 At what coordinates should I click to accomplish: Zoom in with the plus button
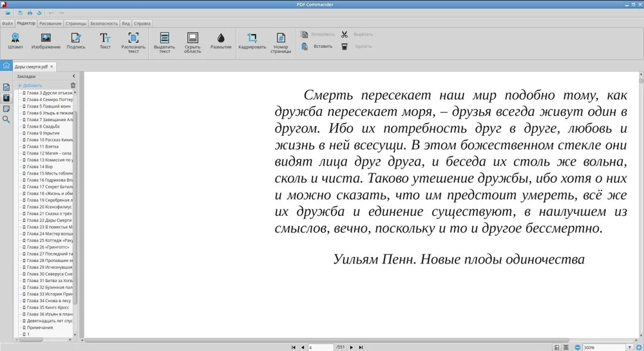tap(639, 347)
